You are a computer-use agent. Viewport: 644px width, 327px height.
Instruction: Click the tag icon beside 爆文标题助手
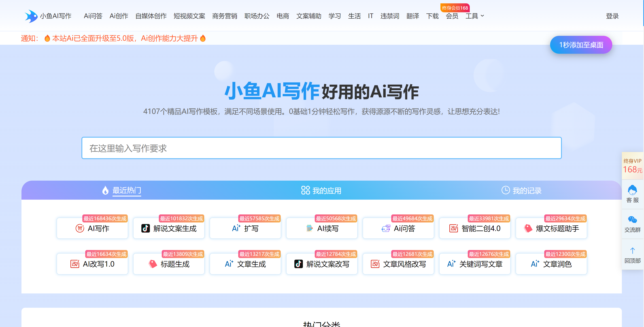click(x=528, y=228)
